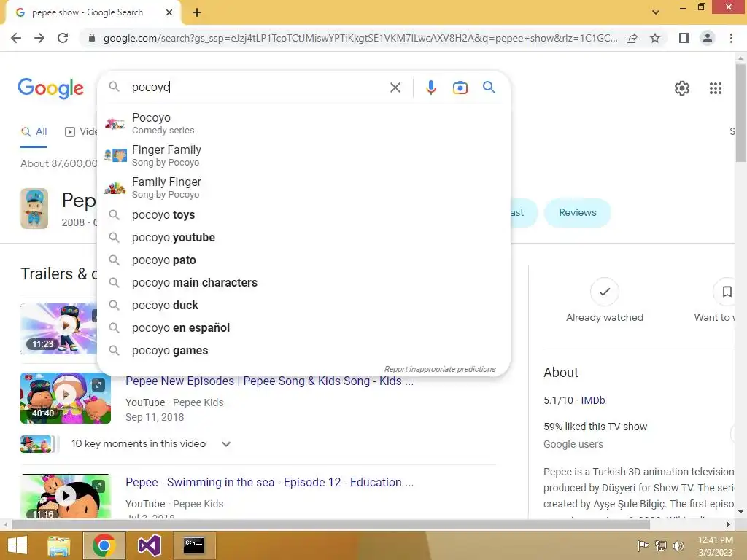Viewport: 747px width, 560px height.
Task: Open search by image camera icon
Action: tap(460, 87)
